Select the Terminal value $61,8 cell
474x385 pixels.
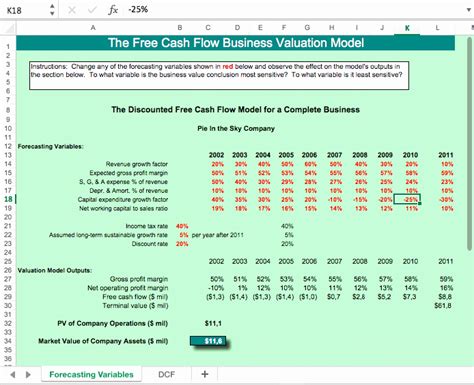pyautogui.click(x=443, y=306)
